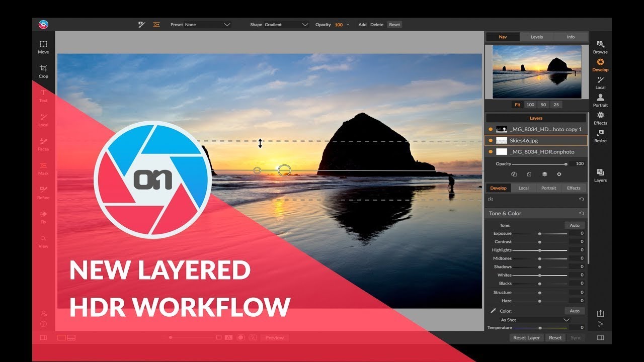The image size is (644, 362).
Task: Toggle visibility of _MG_8034_HD...hoto copy 1 layer
Action: pos(491,129)
